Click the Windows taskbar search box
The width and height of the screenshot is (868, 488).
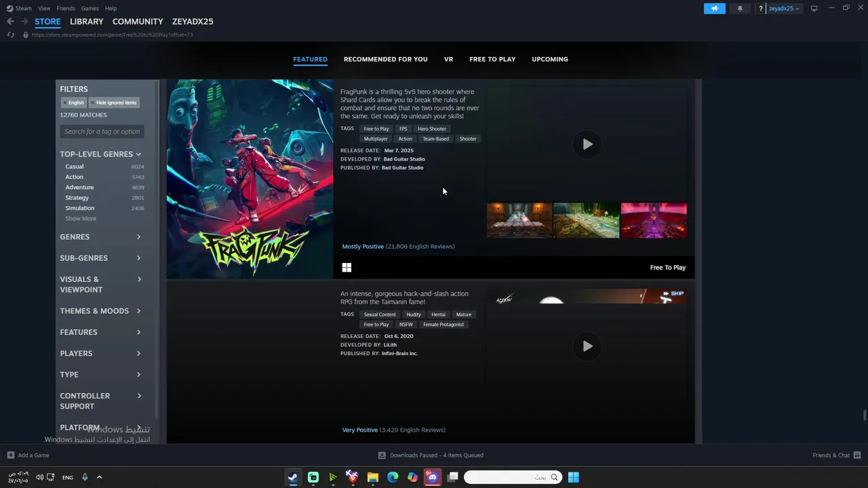pyautogui.click(x=513, y=477)
